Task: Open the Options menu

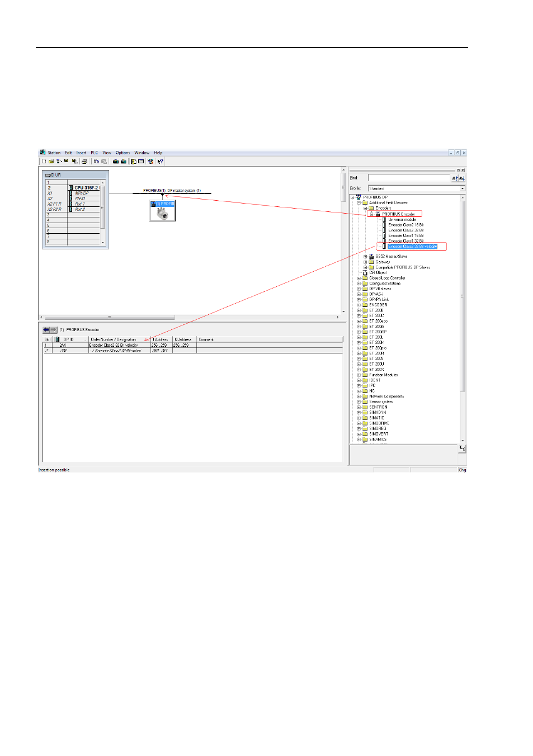Action: click(123, 153)
